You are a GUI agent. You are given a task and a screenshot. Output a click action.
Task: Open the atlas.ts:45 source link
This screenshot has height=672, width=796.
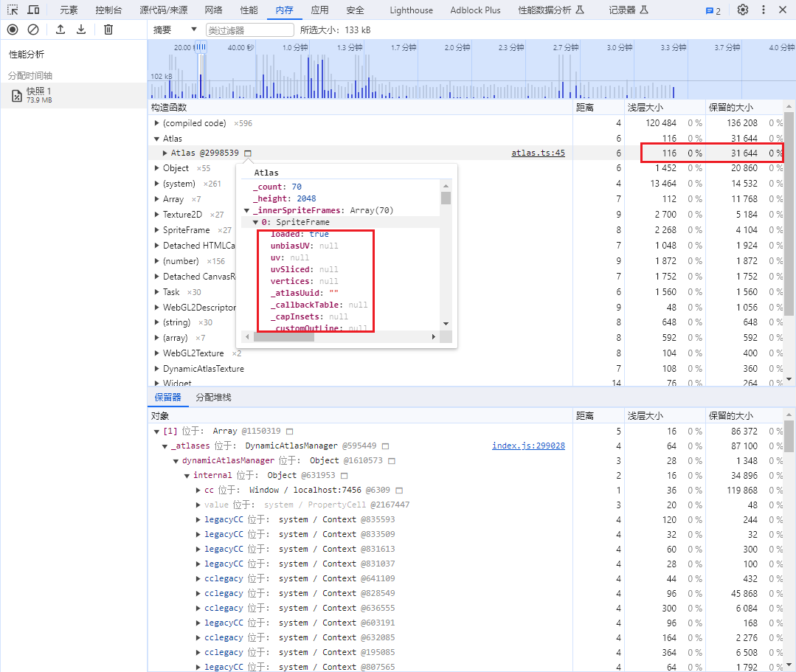point(538,153)
